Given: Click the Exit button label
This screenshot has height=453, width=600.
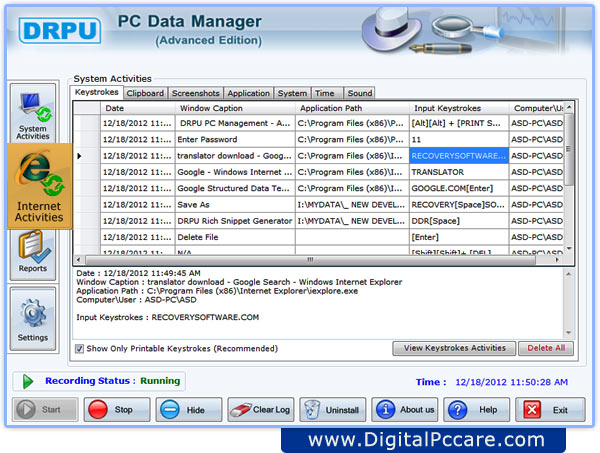Looking at the screenshot, I should (x=560, y=410).
